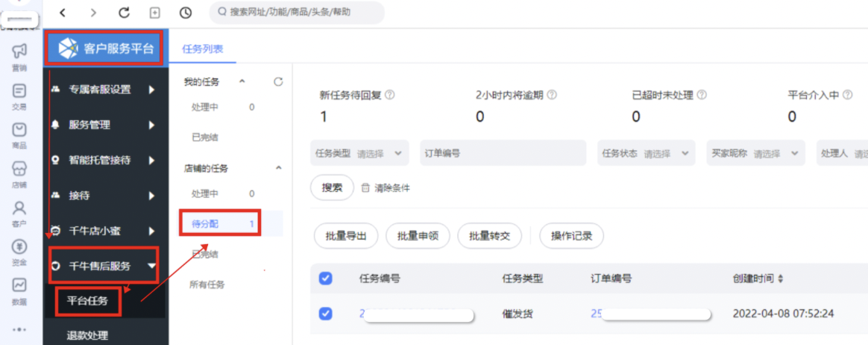The height and width of the screenshot is (345, 868).
Task: Click creation time 2022-04-08 07:52:24
Action: click(x=783, y=314)
